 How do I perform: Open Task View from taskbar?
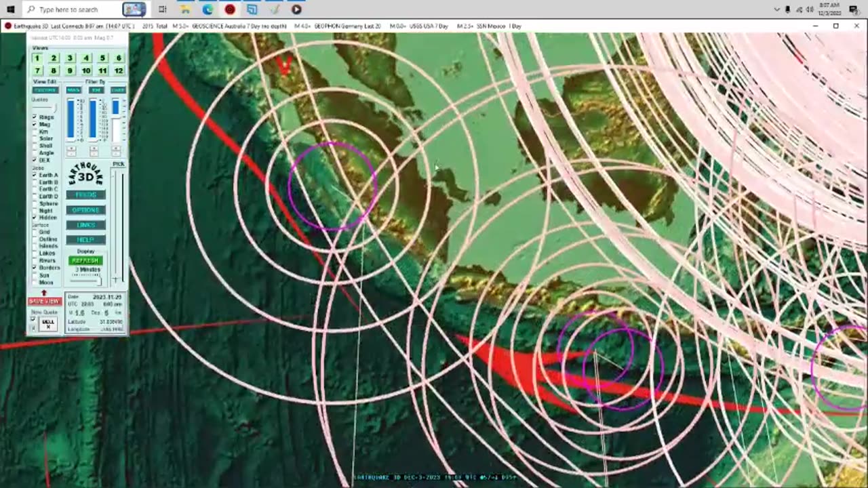(x=162, y=9)
